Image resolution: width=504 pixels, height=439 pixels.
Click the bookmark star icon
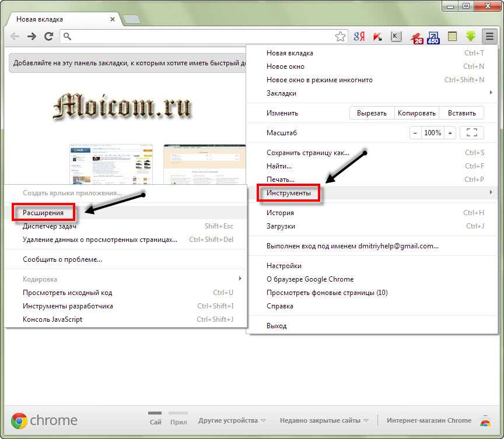pos(341,37)
